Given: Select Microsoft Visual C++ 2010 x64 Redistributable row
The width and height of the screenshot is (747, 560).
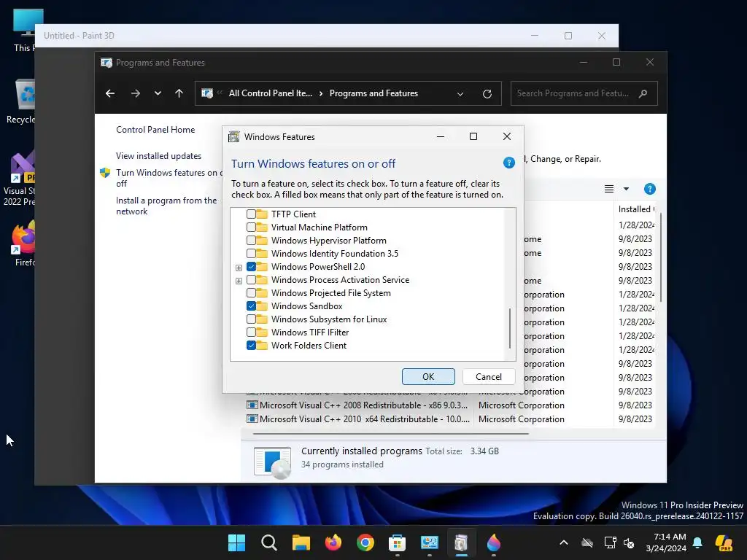Looking at the screenshot, I should (450, 419).
